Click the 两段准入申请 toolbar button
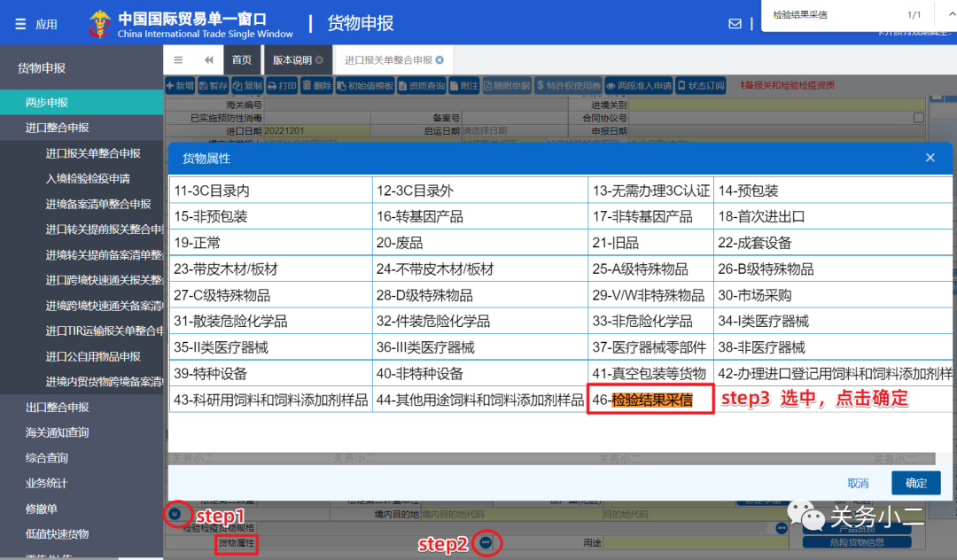 (639, 85)
